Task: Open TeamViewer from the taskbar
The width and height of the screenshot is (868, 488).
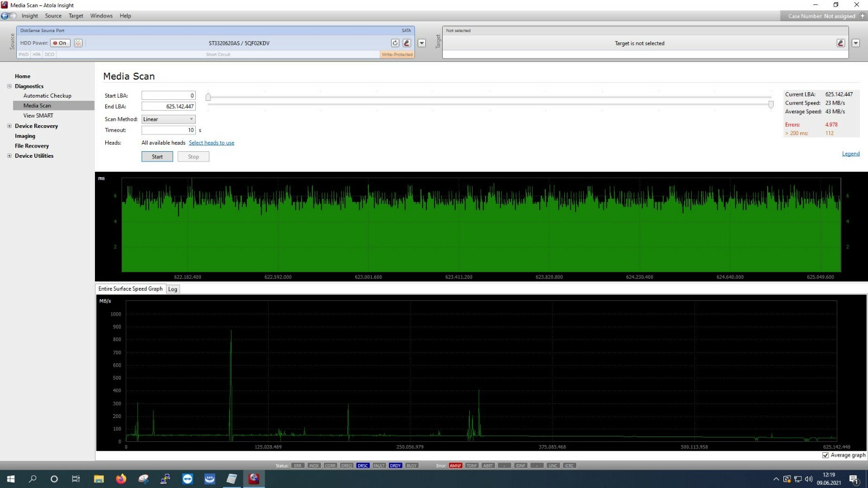Action: click(188, 479)
